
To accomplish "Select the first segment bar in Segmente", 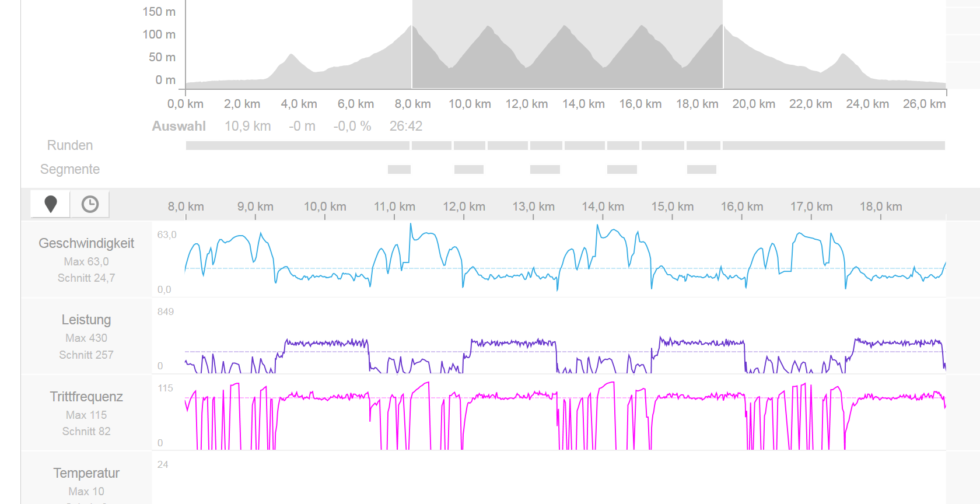I will tap(399, 170).
